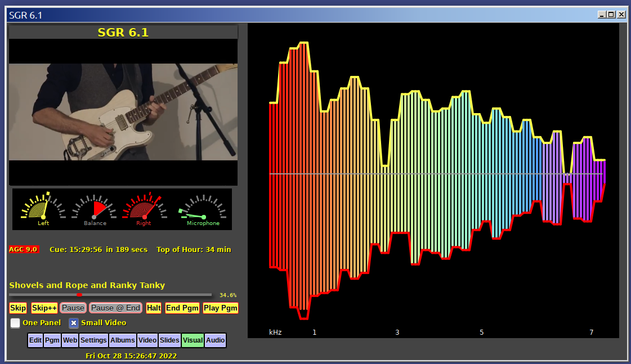631x364 pixels.
Task: Open the Video tab
Action: click(147, 340)
